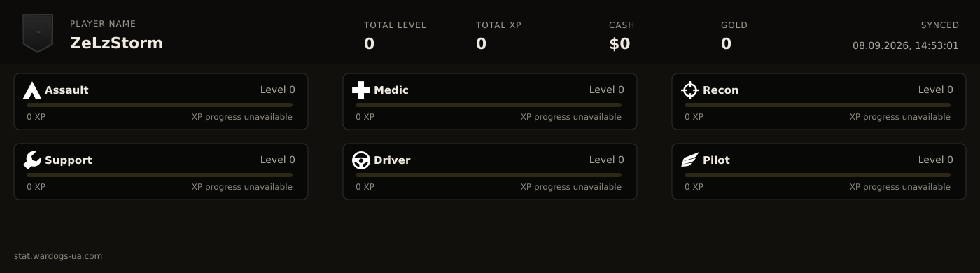Click the Recon Level 0 label

(x=936, y=90)
